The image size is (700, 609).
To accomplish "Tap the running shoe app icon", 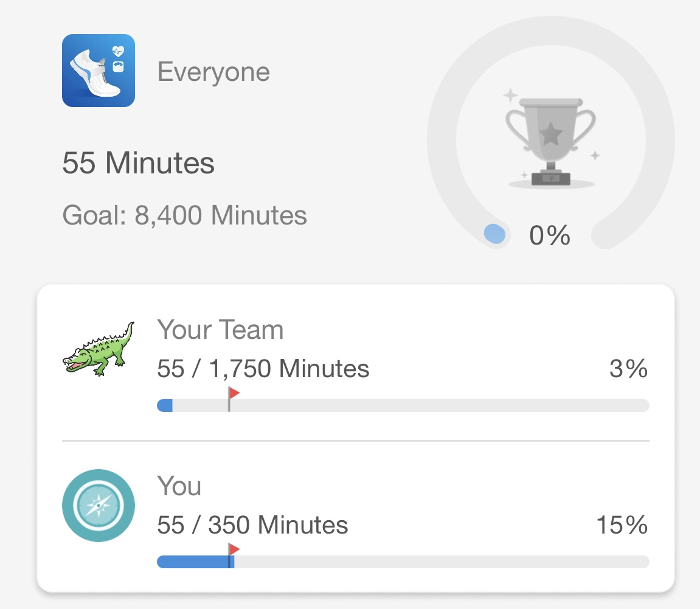I will (98, 71).
